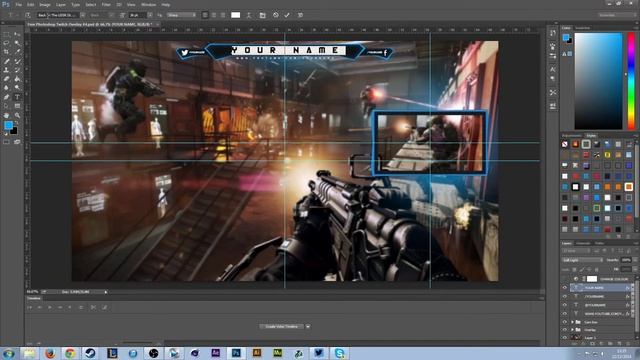Select the Move tool
The width and height of the screenshot is (640, 360).
(x=17, y=34)
